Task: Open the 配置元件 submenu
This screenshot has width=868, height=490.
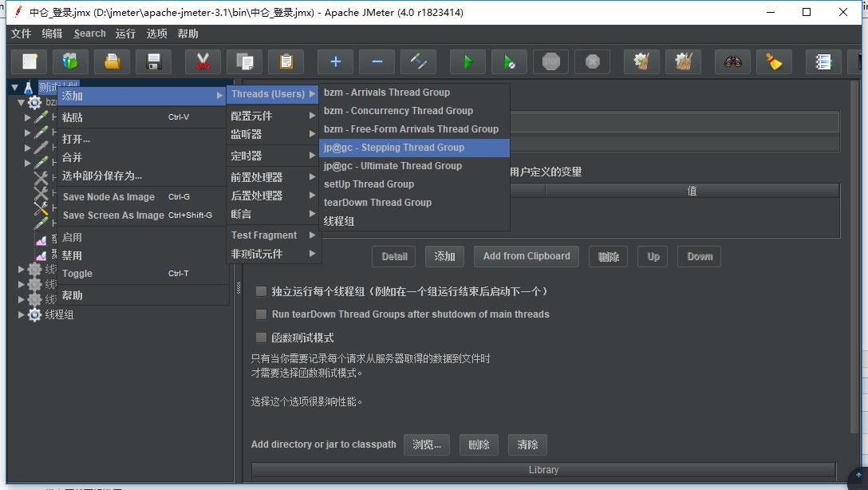Action: [272, 116]
